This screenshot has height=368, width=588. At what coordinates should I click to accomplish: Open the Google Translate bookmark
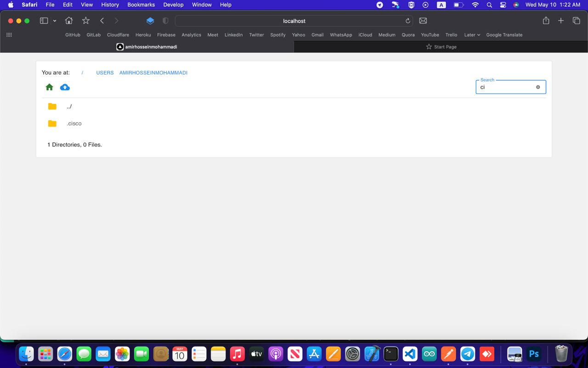coord(504,35)
